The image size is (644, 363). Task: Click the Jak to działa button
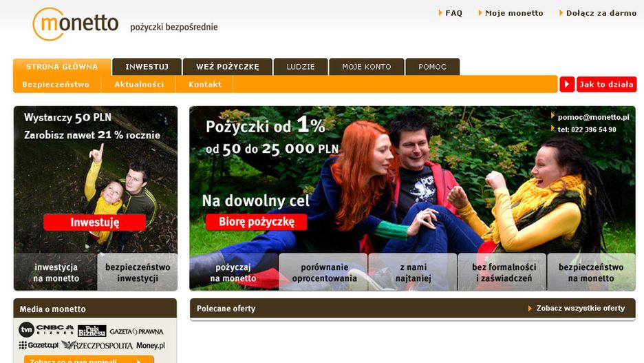point(606,84)
